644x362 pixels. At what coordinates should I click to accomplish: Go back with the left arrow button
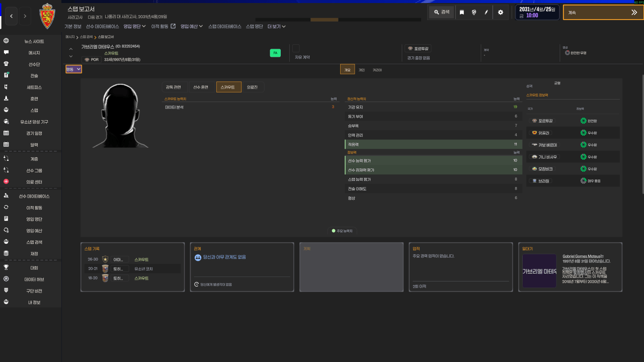11,16
